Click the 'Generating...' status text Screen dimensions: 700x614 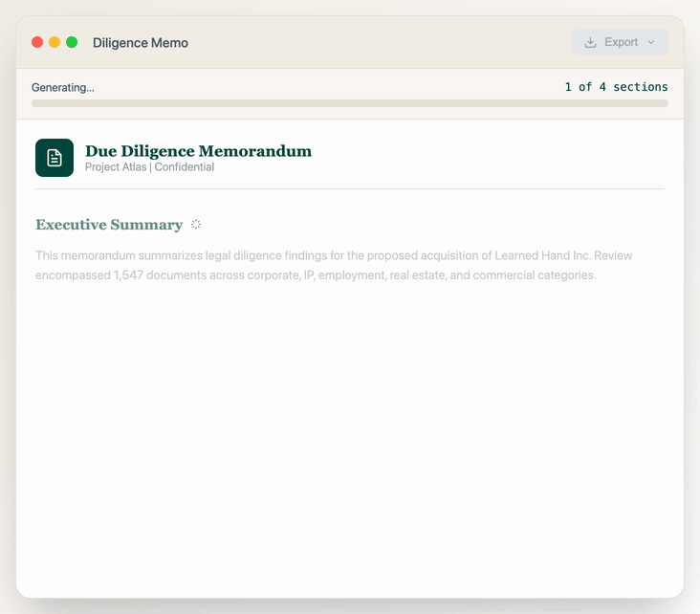coord(63,87)
